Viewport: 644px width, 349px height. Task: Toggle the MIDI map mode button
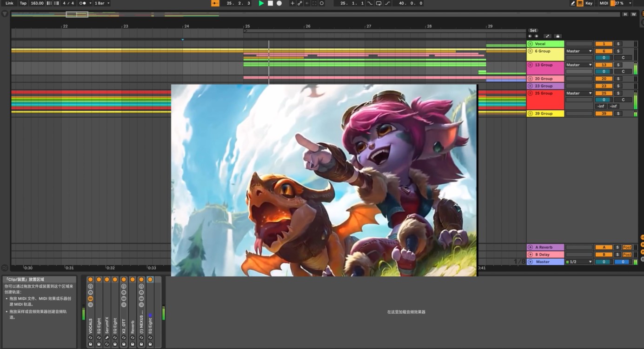point(604,3)
